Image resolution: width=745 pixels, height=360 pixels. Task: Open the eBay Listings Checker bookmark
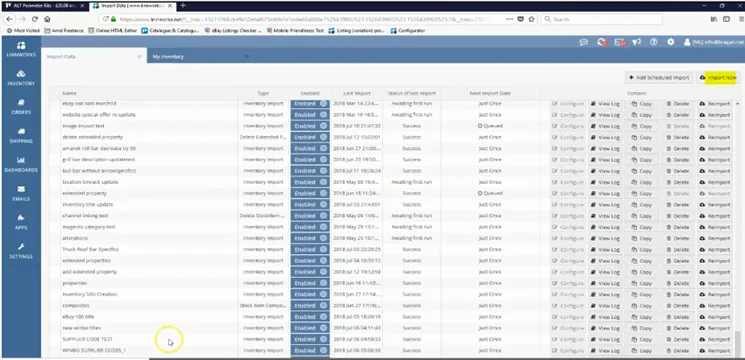coord(233,30)
